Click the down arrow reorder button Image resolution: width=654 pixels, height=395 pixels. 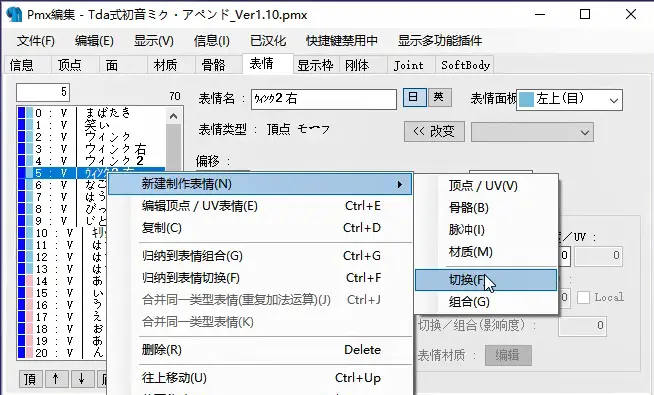[82, 379]
